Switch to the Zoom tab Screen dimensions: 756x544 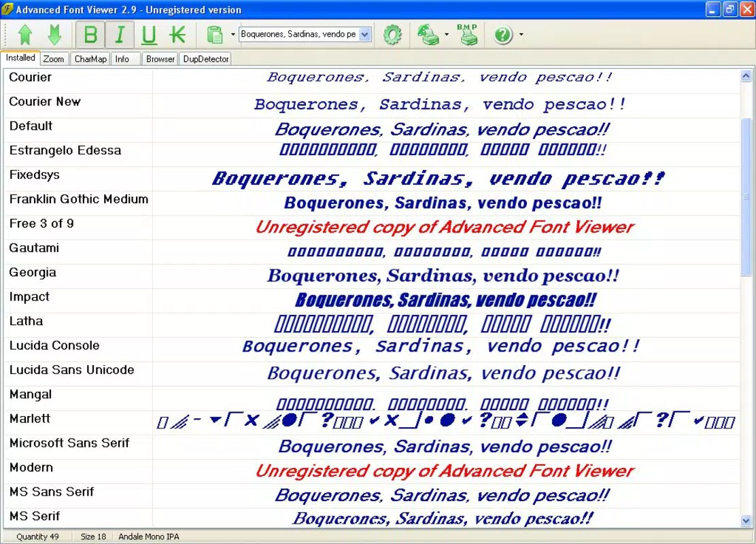pos(54,59)
